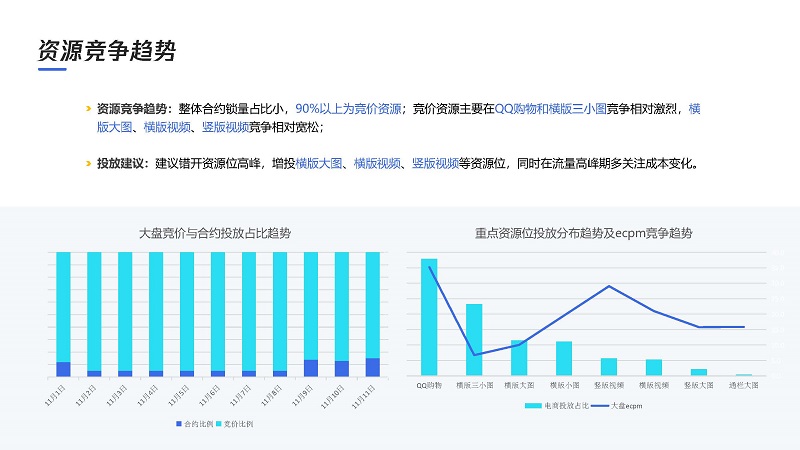Click the 横版三小图 bar in right chart
The image size is (800, 450).
click(474, 339)
